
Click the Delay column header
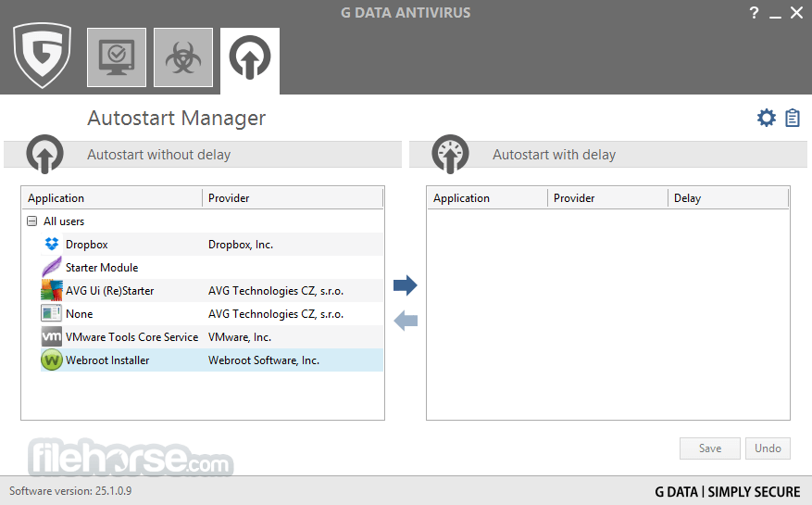tap(728, 198)
